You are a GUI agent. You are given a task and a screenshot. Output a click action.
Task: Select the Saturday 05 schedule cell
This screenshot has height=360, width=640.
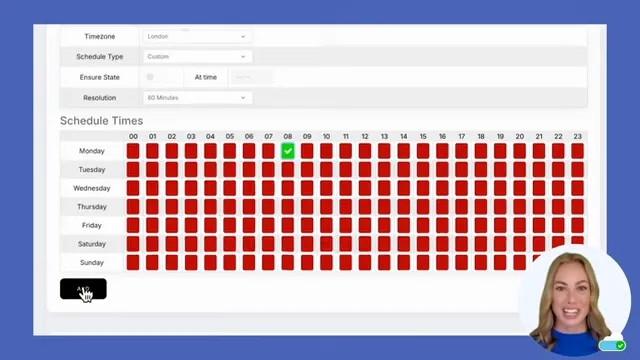[230, 244]
